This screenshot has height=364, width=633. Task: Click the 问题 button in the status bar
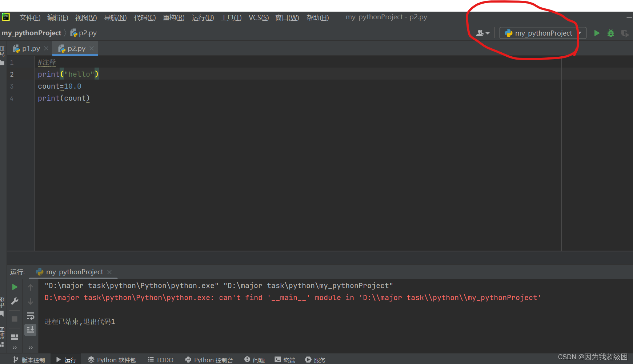pos(255,359)
